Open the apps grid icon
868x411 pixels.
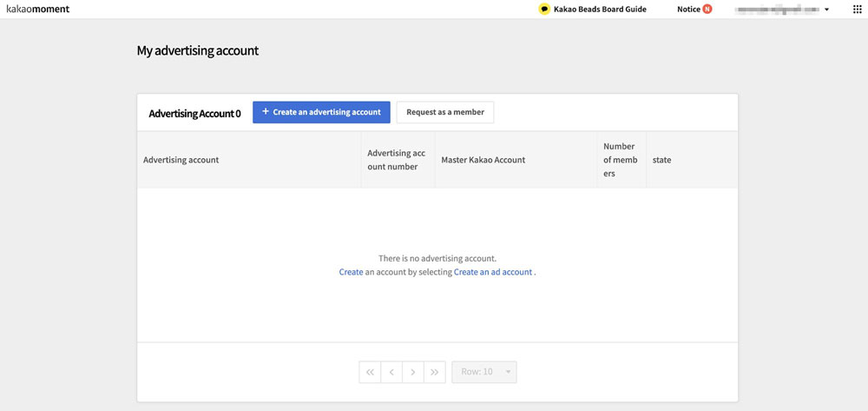tap(858, 10)
